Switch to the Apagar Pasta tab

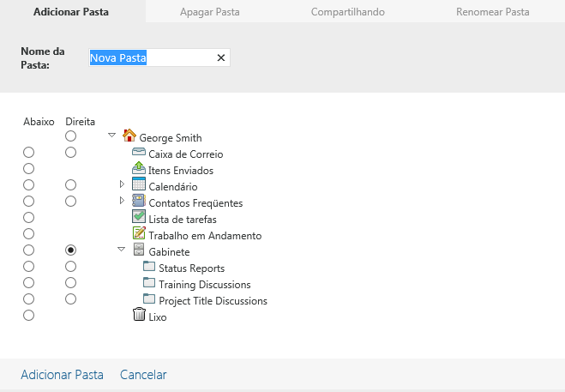(x=209, y=13)
